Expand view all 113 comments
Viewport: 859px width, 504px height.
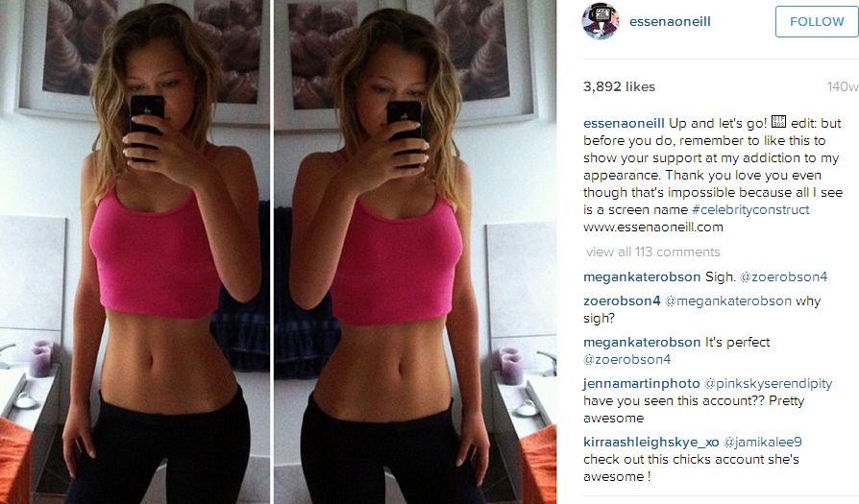(x=653, y=252)
